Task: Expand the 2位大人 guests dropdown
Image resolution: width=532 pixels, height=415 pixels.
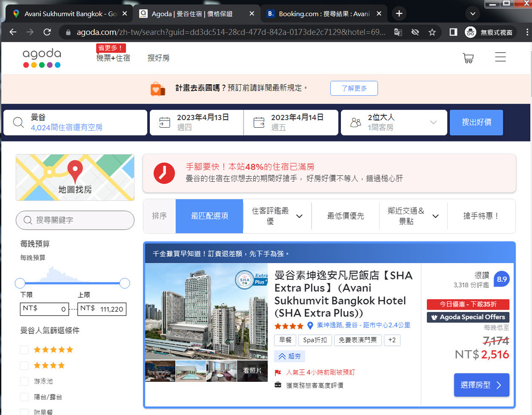Action: [x=434, y=122]
